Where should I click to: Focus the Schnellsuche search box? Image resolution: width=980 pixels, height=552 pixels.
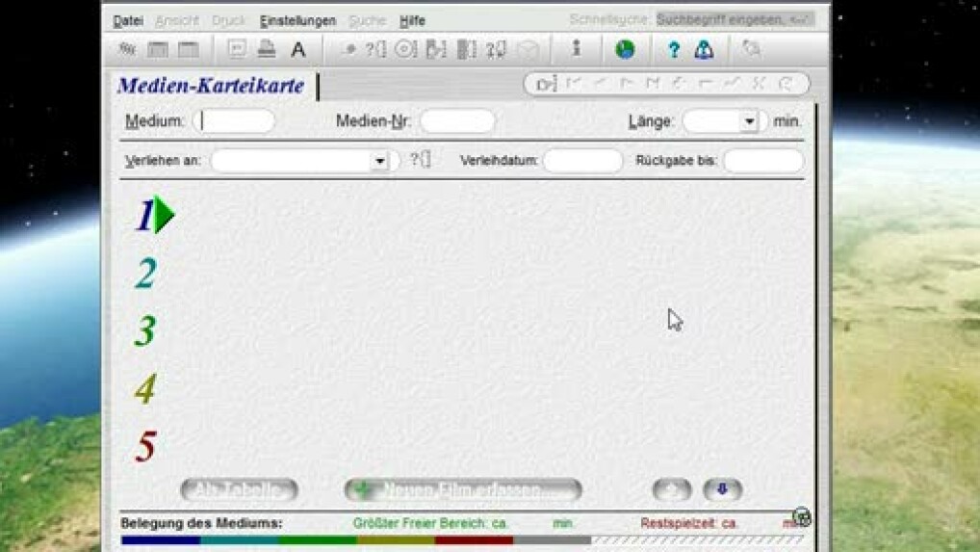point(735,19)
